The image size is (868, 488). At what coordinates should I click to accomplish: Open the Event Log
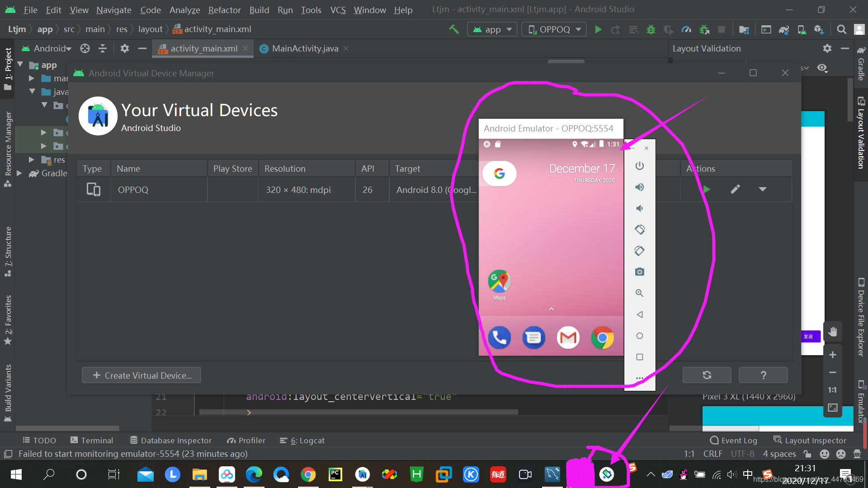tap(733, 440)
